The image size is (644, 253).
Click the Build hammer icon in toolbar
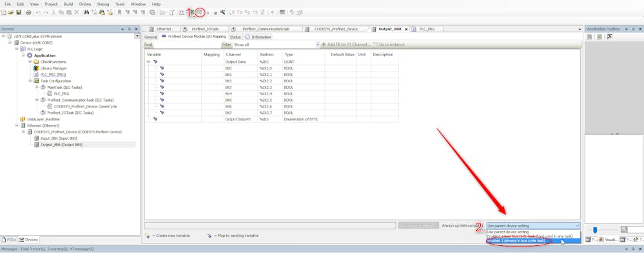point(222,12)
